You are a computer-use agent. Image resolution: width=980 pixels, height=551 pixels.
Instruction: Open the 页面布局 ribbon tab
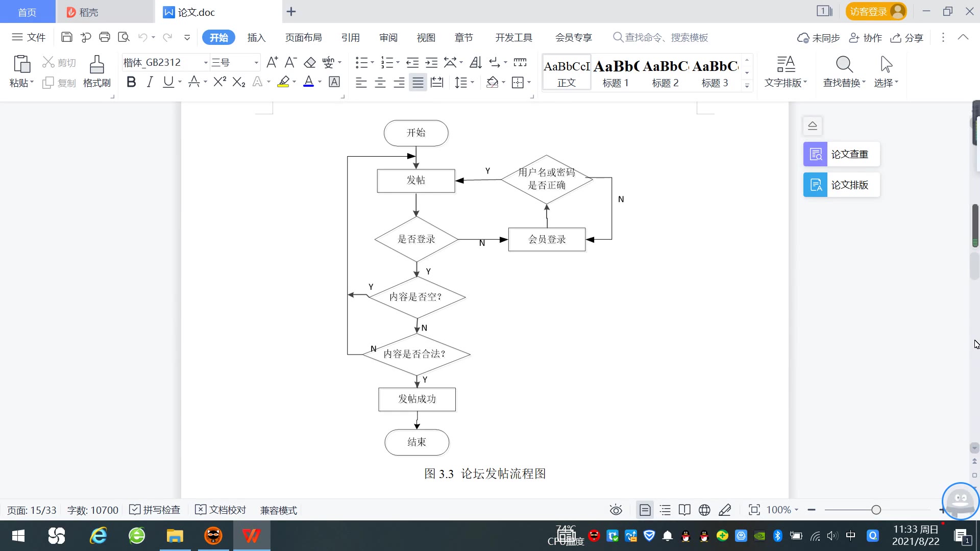pos(303,37)
